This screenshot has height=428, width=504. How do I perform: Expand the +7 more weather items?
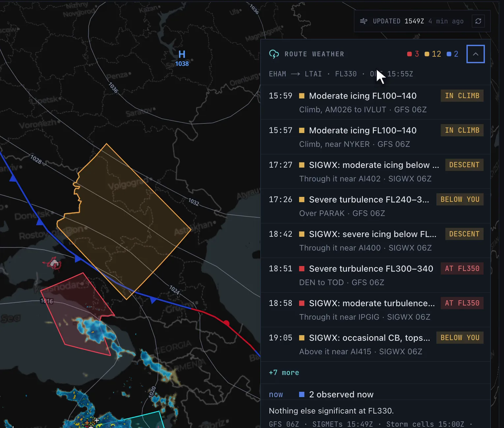click(284, 373)
